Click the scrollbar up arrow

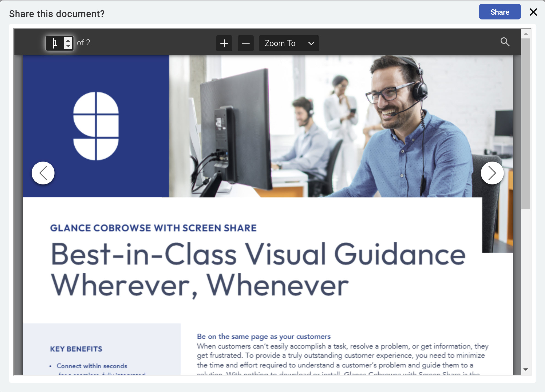[526, 34]
